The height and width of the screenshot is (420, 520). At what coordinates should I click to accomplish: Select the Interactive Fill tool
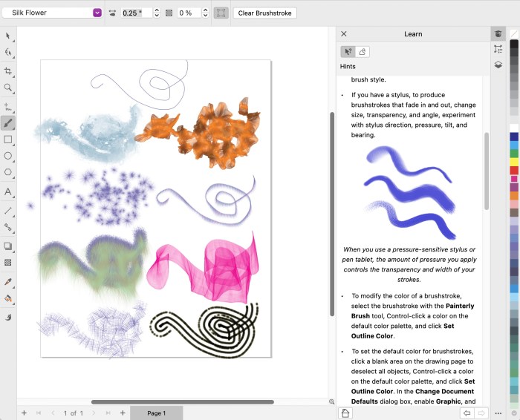coord(8,298)
